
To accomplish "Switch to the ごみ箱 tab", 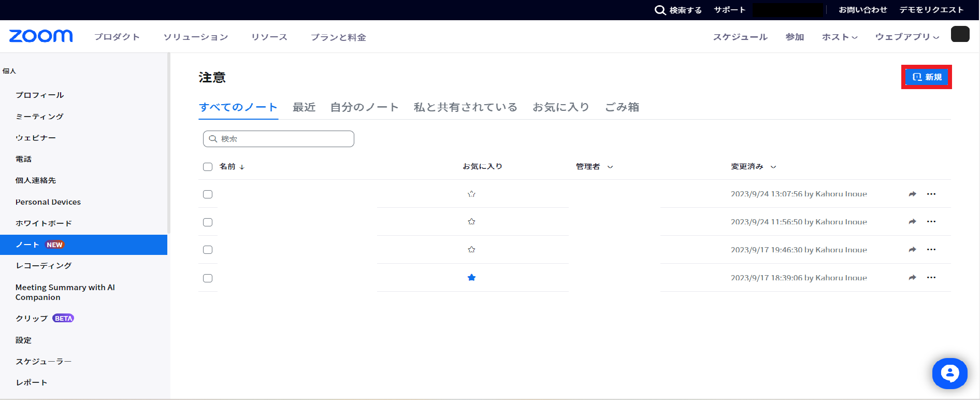I will click(622, 107).
